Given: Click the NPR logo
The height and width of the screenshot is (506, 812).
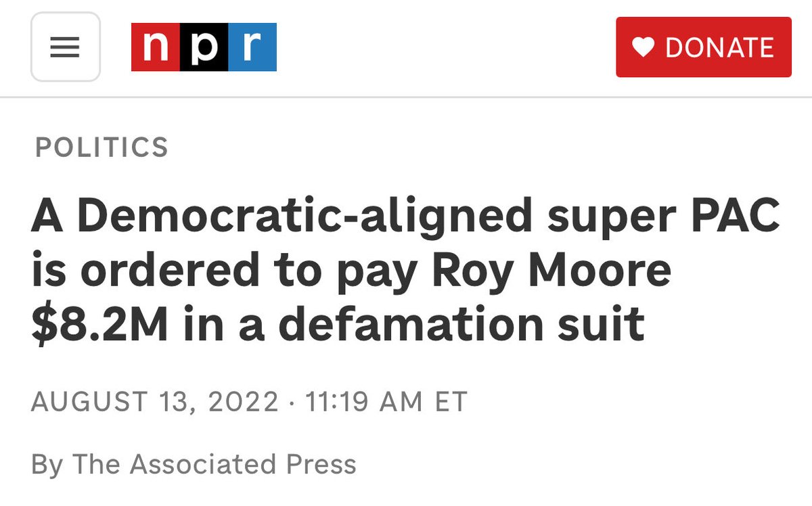Looking at the screenshot, I should 204,47.
